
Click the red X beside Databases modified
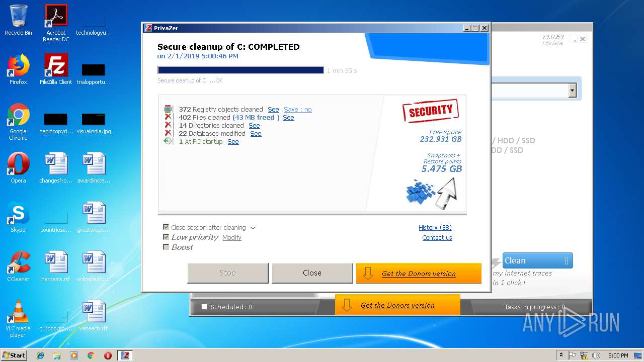click(168, 133)
